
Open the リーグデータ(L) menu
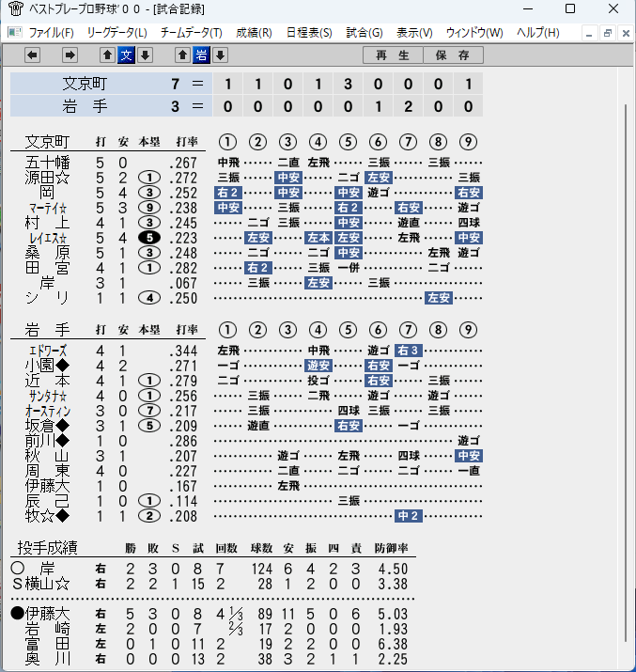pos(116,33)
